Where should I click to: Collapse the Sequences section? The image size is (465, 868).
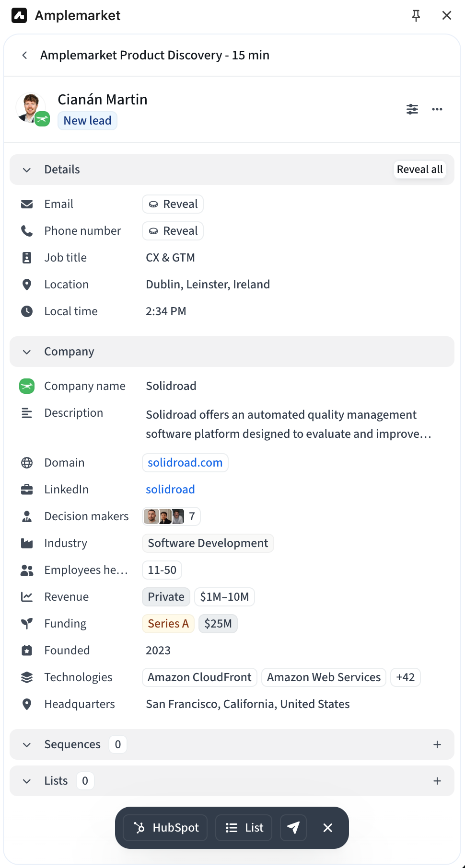pos(27,744)
